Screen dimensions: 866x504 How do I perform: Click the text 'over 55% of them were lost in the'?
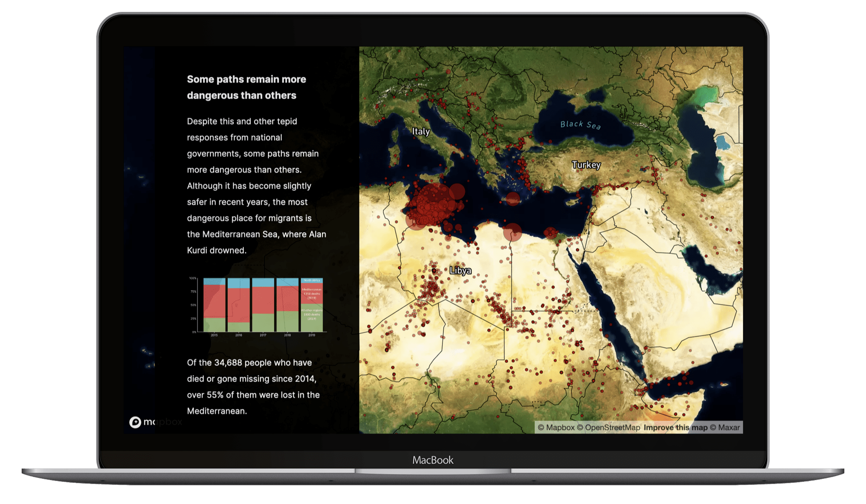point(253,395)
